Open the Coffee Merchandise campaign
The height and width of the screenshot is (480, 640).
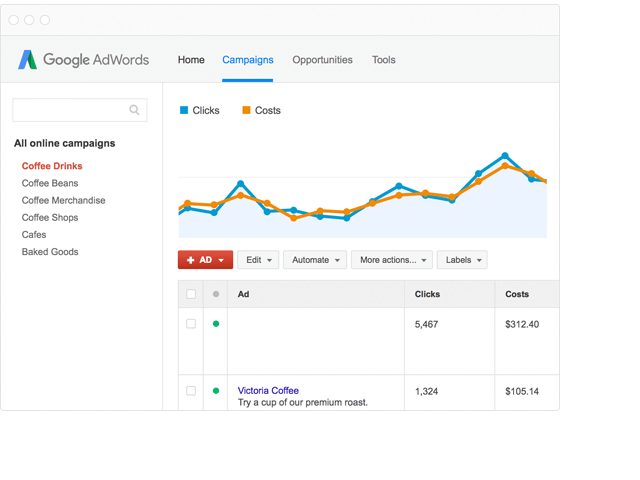point(63,200)
